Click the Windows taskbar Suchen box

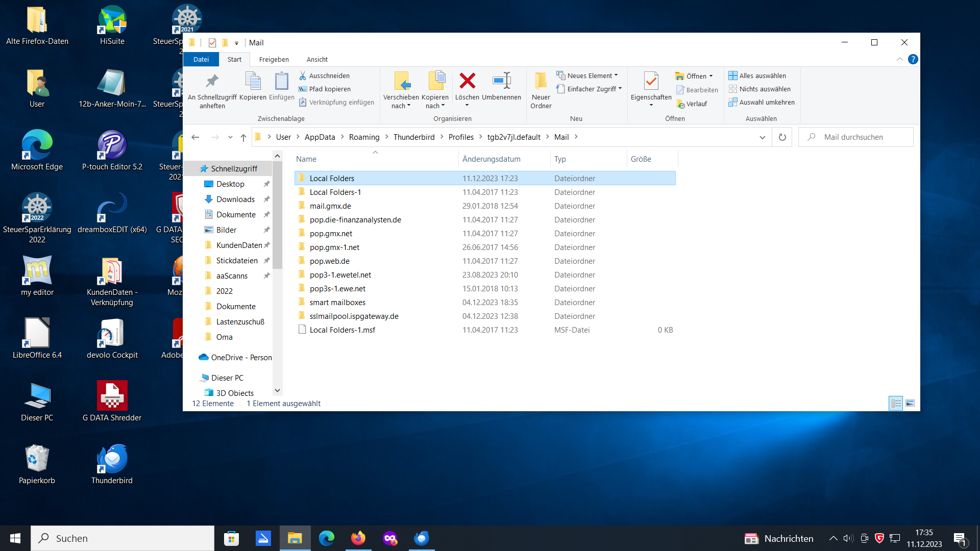click(x=122, y=538)
